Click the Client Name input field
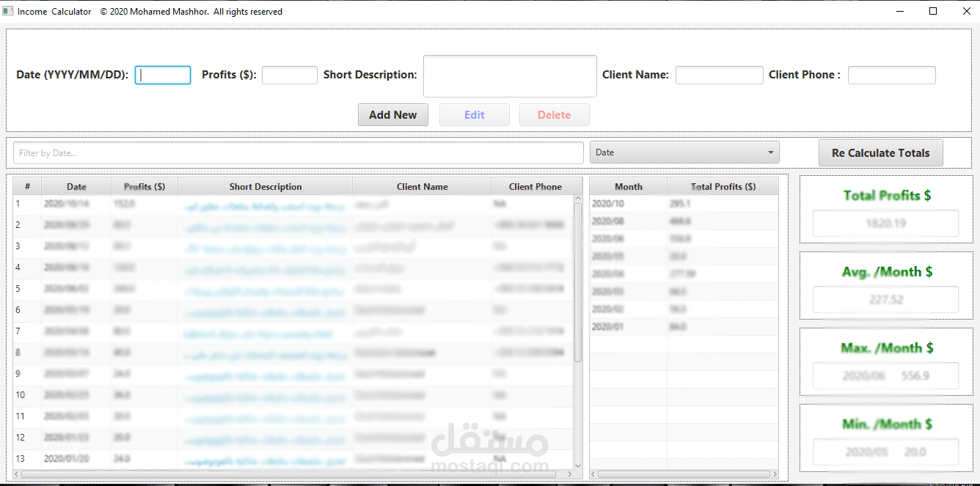The height and width of the screenshot is (486, 980). [x=720, y=75]
